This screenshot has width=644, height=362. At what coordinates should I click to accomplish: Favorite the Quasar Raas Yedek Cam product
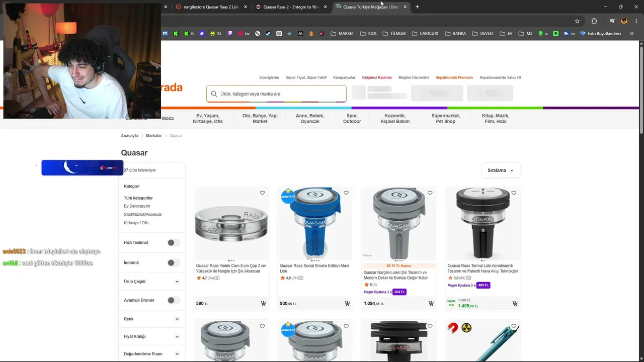coord(262,193)
